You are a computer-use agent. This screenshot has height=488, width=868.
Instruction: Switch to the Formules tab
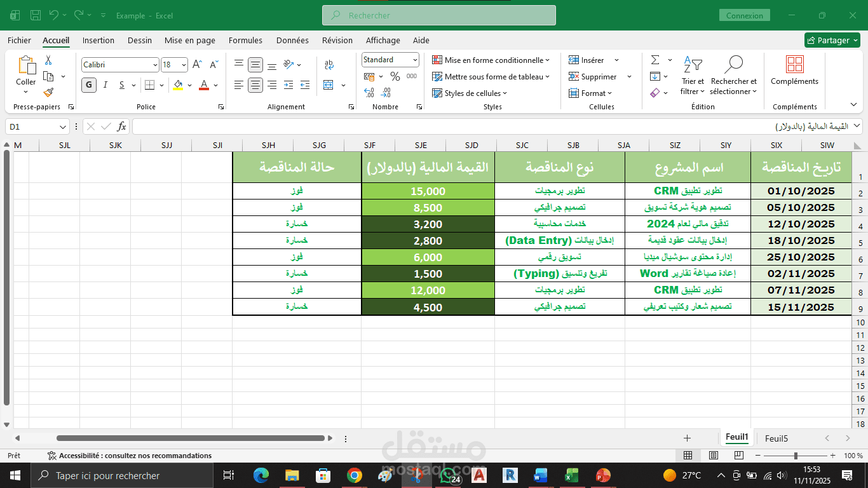pyautogui.click(x=245, y=40)
